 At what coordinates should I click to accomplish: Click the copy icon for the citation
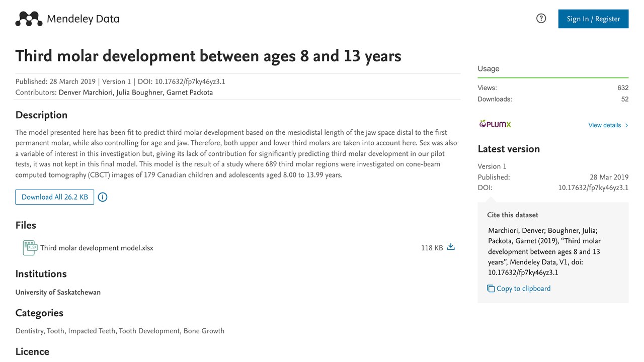tap(491, 289)
